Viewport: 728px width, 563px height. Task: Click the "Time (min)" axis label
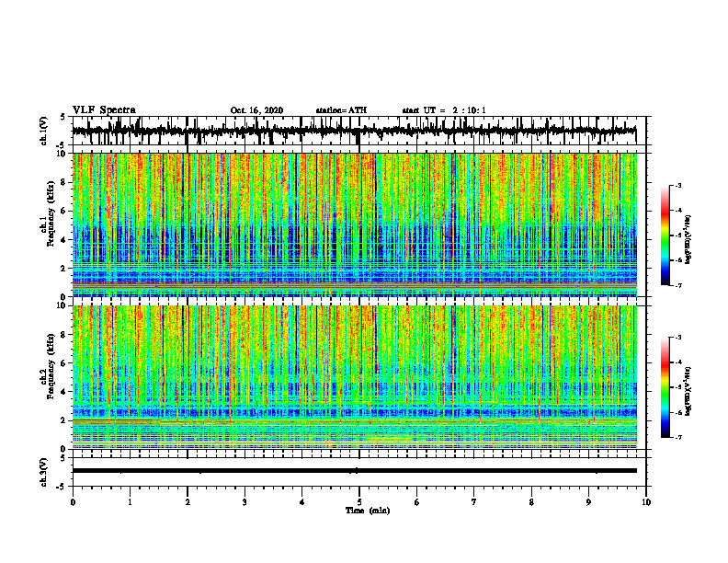point(368,511)
